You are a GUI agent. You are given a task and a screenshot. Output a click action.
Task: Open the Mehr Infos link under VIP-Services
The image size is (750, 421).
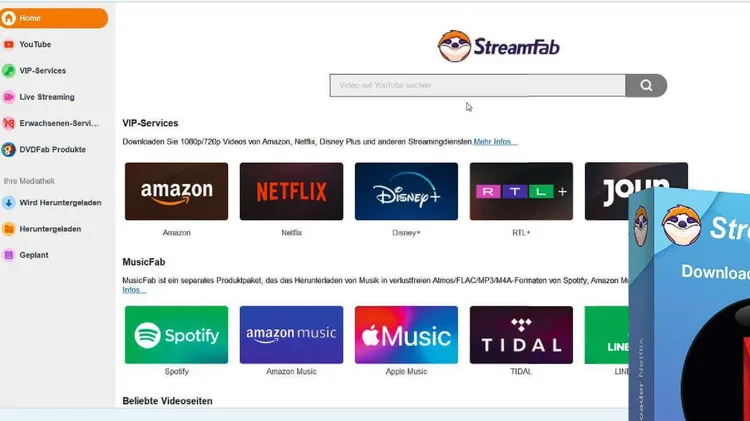[495, 142]
